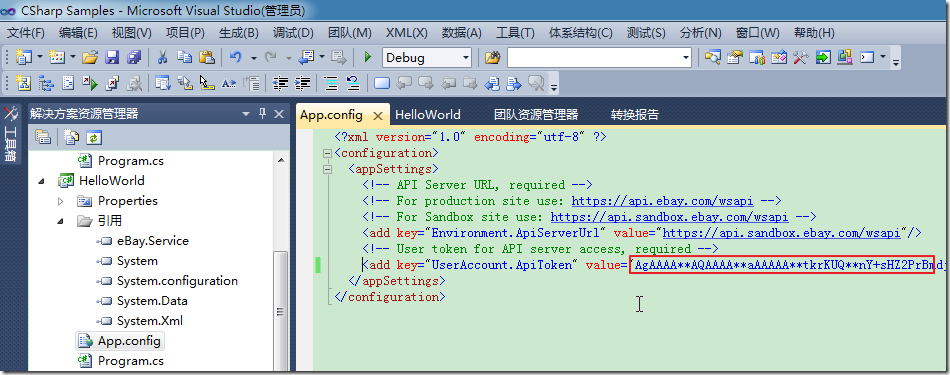Click the Solution Explorer vertical scrollbar

tap(280, 312)
